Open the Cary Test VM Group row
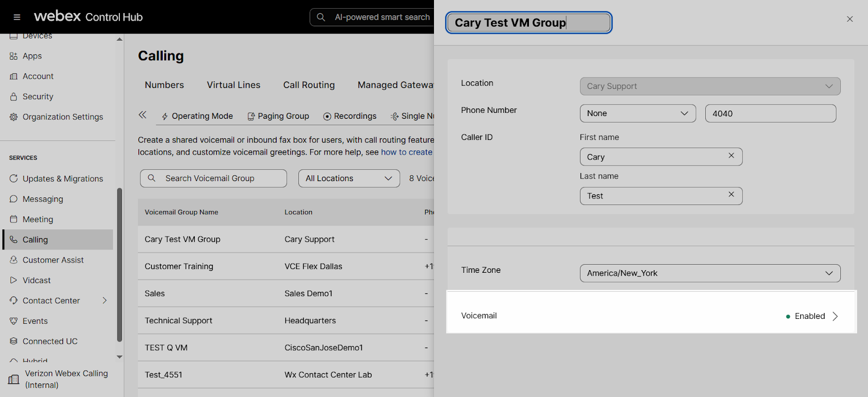Image resolution: width=868 pixels, height=397 pixels. pyautogui.click(x=286, y=239)
